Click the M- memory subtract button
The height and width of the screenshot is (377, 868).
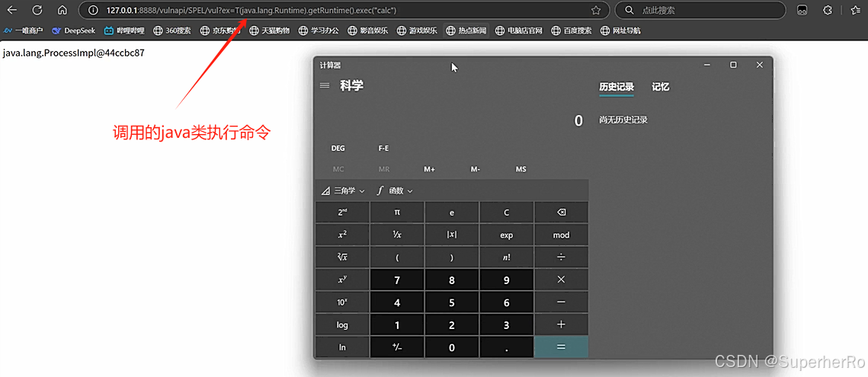click(x=476, y=169)
